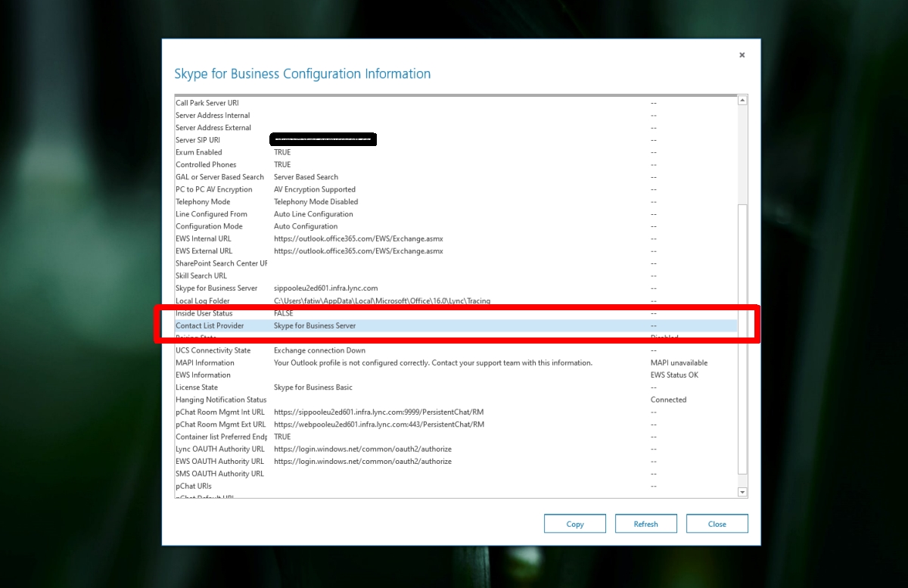Click the 'Auto Line Configuration' value
This screenshot has width=908, height=588.
tap(313, 214)
